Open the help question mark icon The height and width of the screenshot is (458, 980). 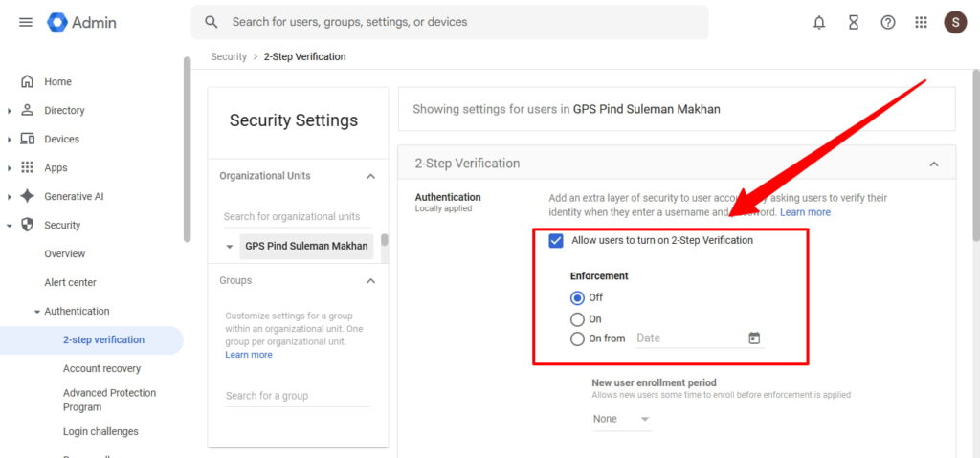point(888,22)
